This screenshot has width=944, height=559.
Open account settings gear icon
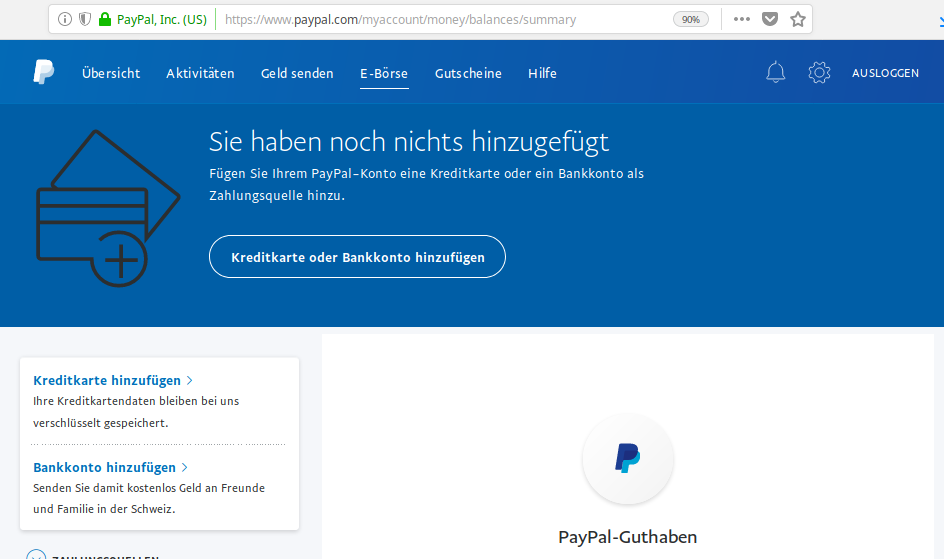point(819,73)
